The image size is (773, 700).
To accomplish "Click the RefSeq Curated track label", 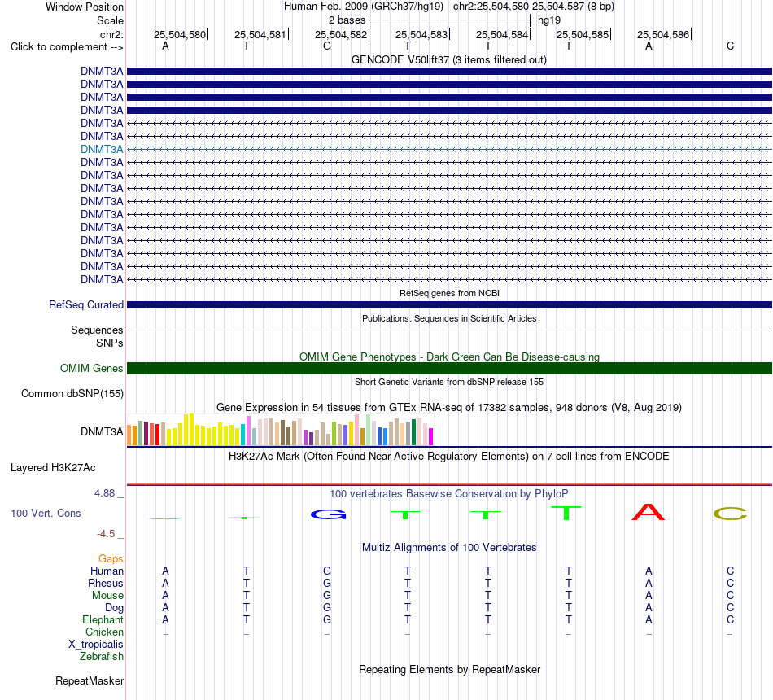I will pos(85,305).
